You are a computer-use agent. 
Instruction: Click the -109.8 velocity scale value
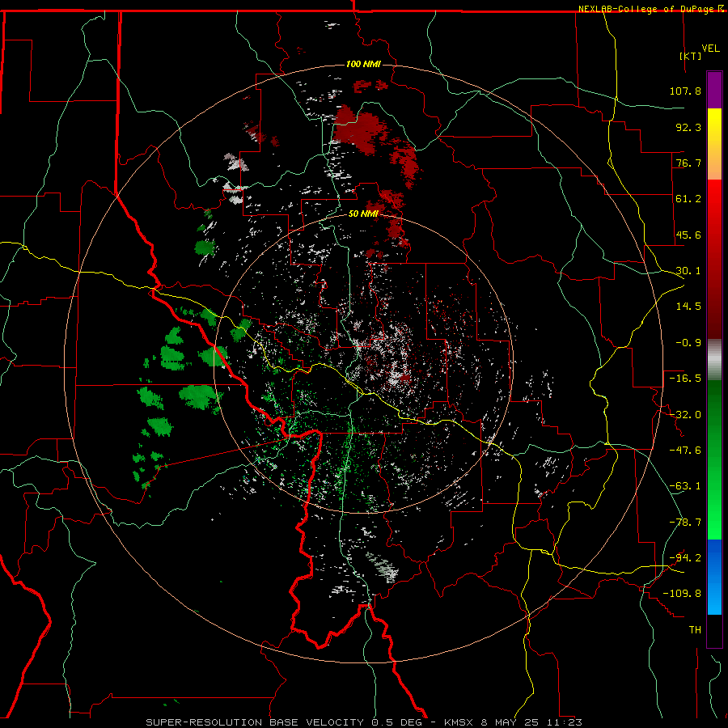coord(682,594)
